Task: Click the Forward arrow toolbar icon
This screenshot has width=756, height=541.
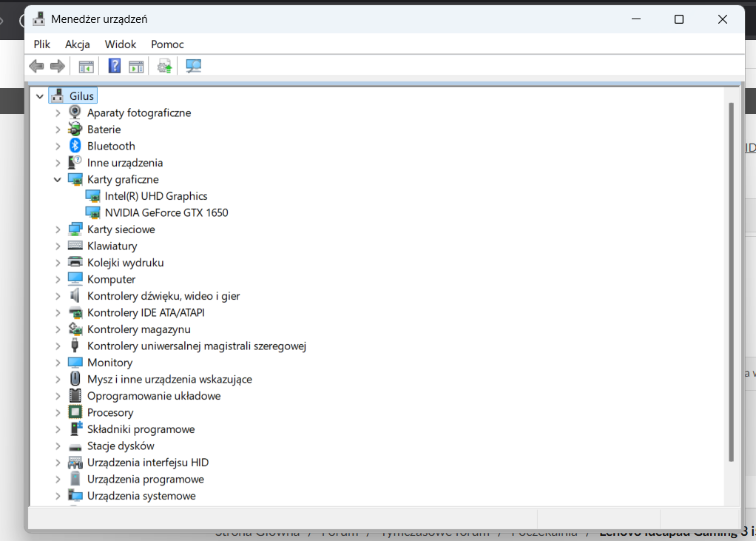Action: [58, 66]
